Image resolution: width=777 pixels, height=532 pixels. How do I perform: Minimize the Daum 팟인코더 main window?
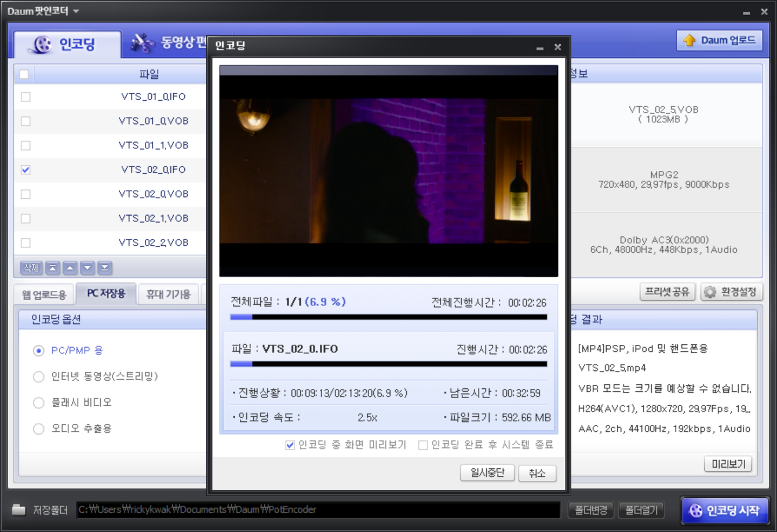coord(746,13)
